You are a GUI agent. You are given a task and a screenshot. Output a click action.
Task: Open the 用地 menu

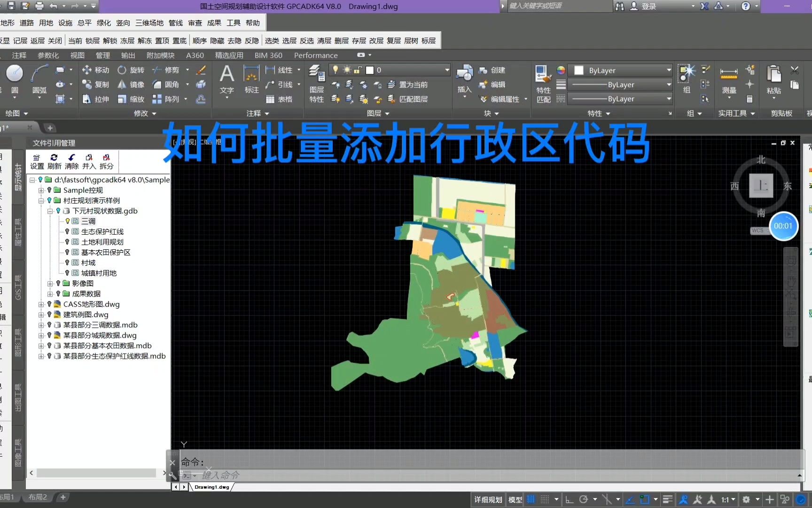[46, 23]
